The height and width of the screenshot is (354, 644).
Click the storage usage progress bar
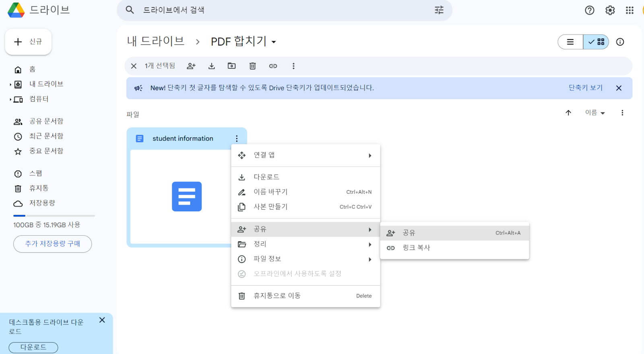click(x=54, y=216)
